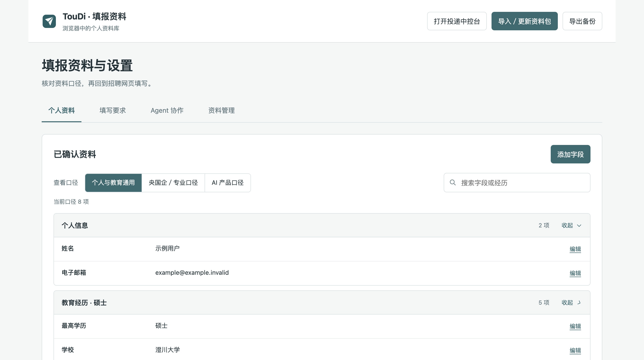644x360 pixels.
Task: Open the Agent 协作 tab
Action: 167,111
